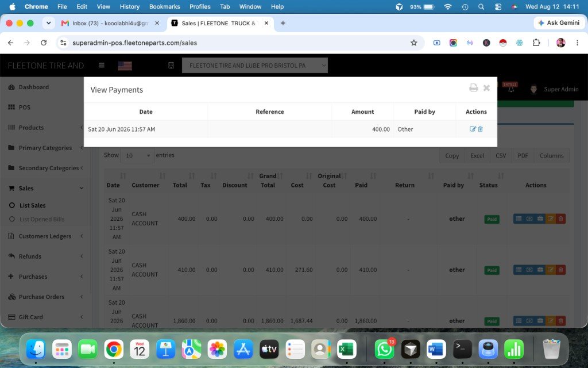Click Paid status badge of 400.00 sale
The width and height of the screenshot is (588, 368).
pyautogui.click(x=492, y=219)
